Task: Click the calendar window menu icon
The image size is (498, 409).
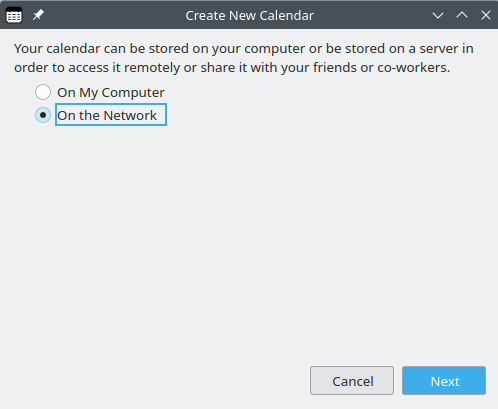Action: coord(14,15)
